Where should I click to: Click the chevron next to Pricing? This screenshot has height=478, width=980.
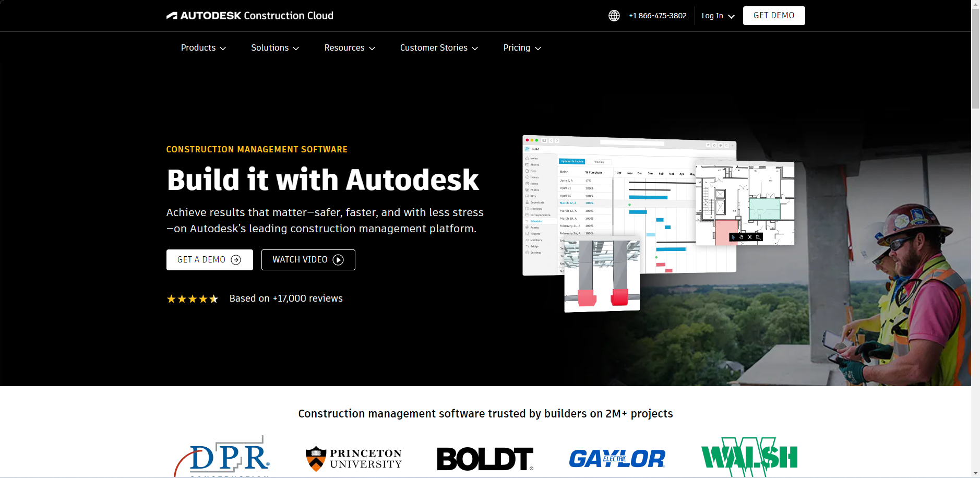tap(538, 49)
